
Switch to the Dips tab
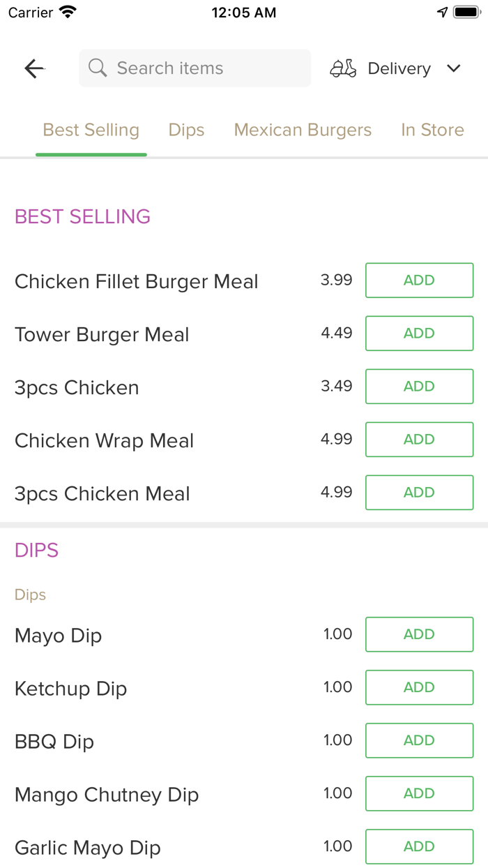point(186,130)
